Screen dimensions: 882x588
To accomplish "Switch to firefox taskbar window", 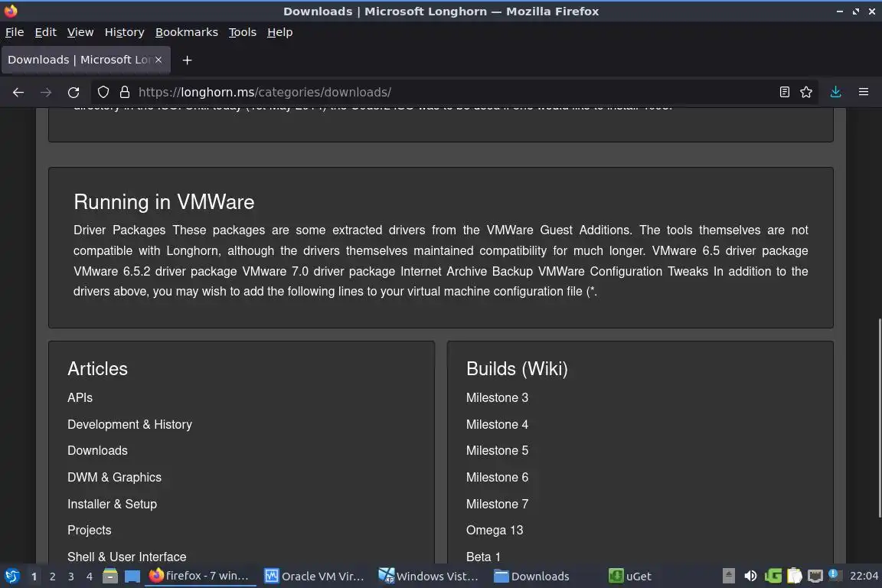I will (200, 577).
